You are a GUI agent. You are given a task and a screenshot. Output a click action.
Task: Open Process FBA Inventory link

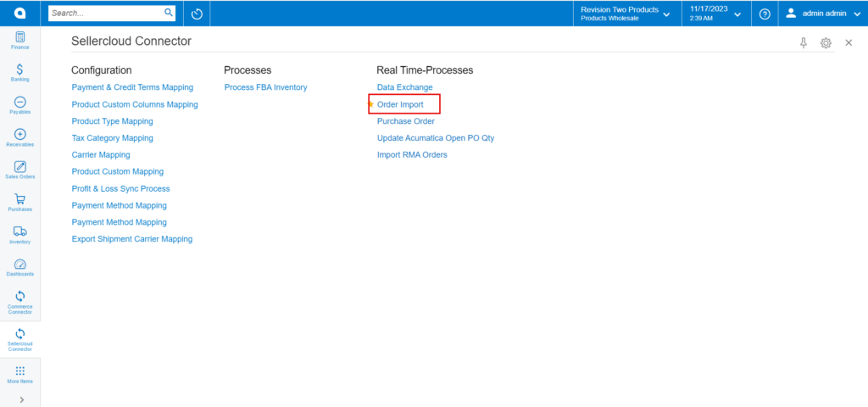[x=265, y=87]
